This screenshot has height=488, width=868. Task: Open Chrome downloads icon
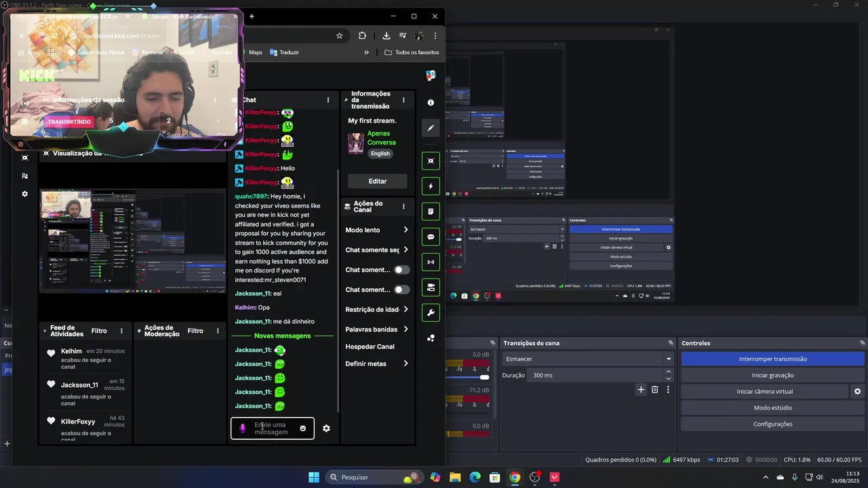(x=386, y=35)
